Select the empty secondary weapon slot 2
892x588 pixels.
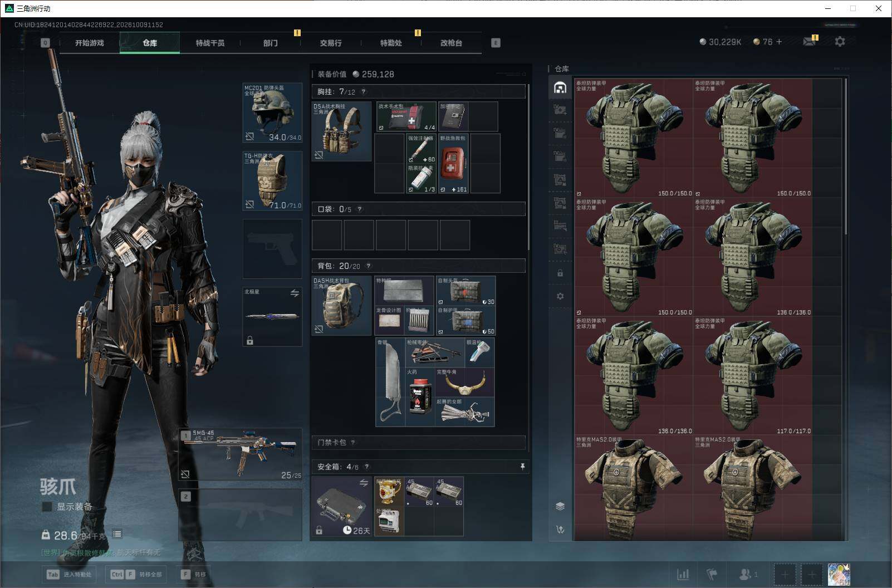coord(241,514)
